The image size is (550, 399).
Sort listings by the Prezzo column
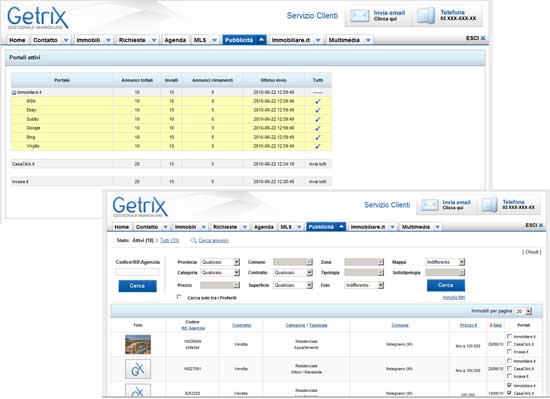pos(469,325)
